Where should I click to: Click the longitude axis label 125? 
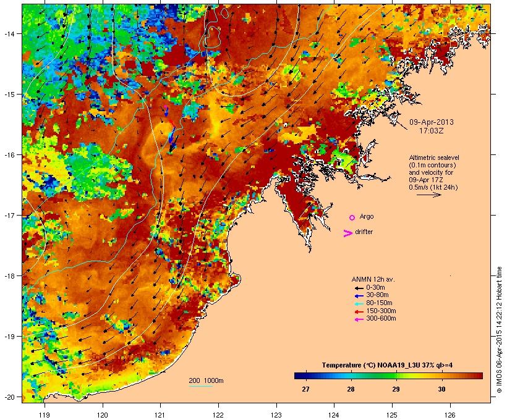coord(392,415)
